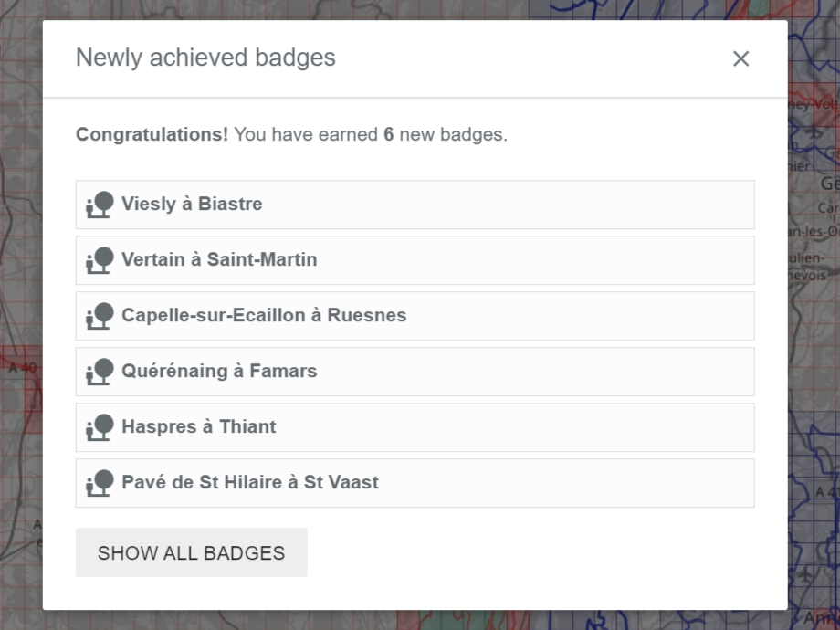Viewport: 840px width, 630px height.
Task: Click the Congratulations message text
Action: pyautogui.click(x=291, y=135)
